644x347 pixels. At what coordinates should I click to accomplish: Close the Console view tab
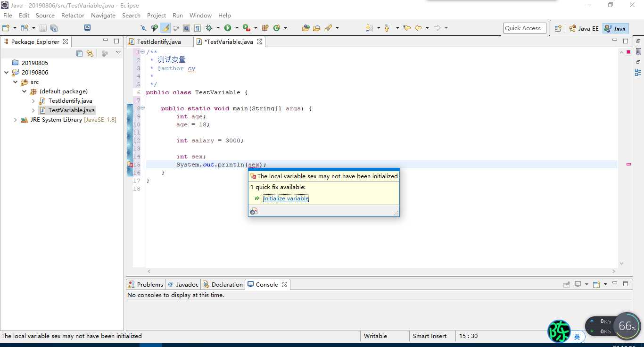click(284, 285)
